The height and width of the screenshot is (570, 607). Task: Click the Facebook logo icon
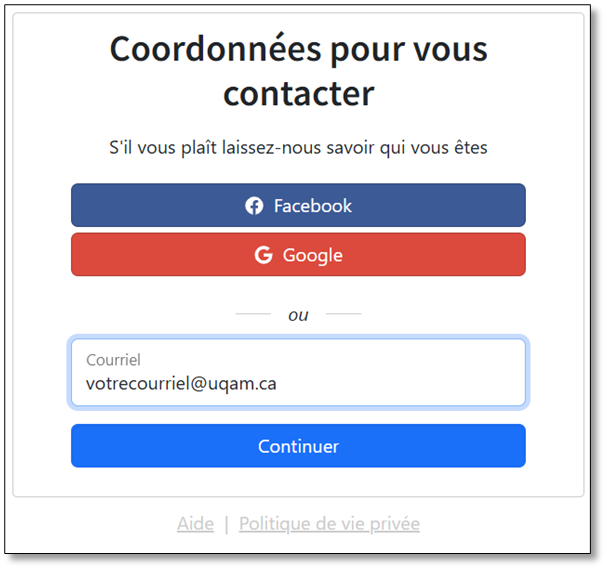click(x=254, y=206)
